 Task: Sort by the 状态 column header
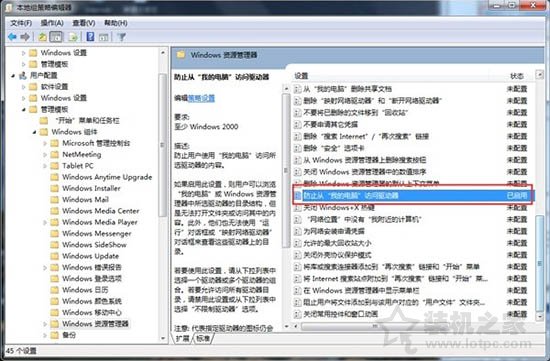pos(517,76)
